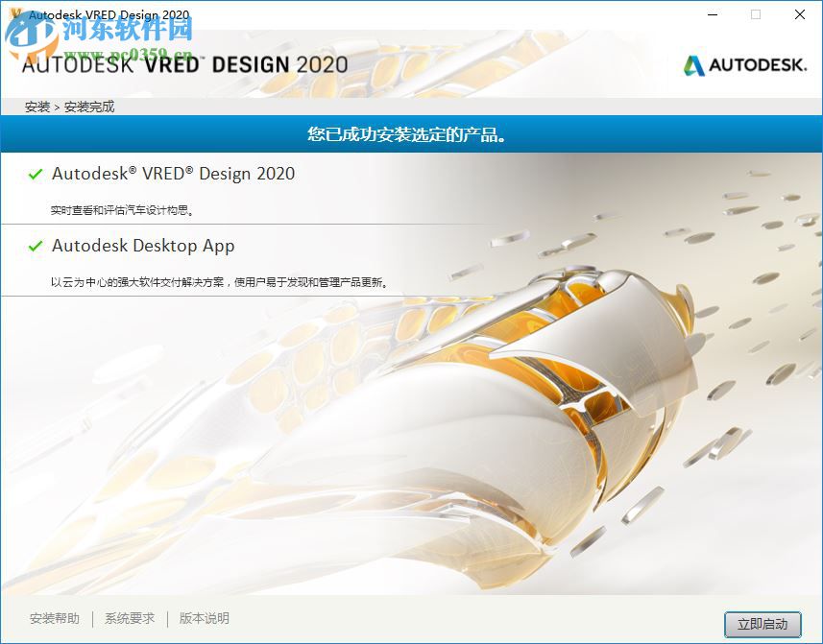
Task: Open the 版本说明 link
Action: pos(205,619)
